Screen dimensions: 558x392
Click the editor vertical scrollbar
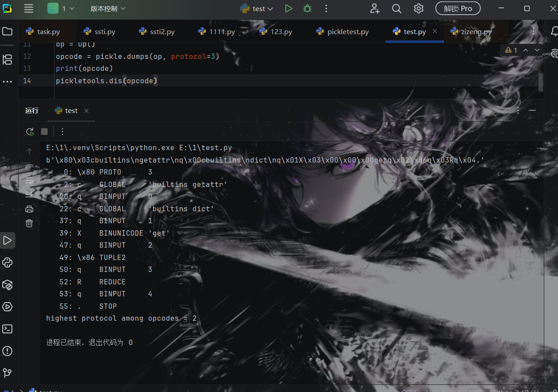pyautogui.click(x=540, y=82)
